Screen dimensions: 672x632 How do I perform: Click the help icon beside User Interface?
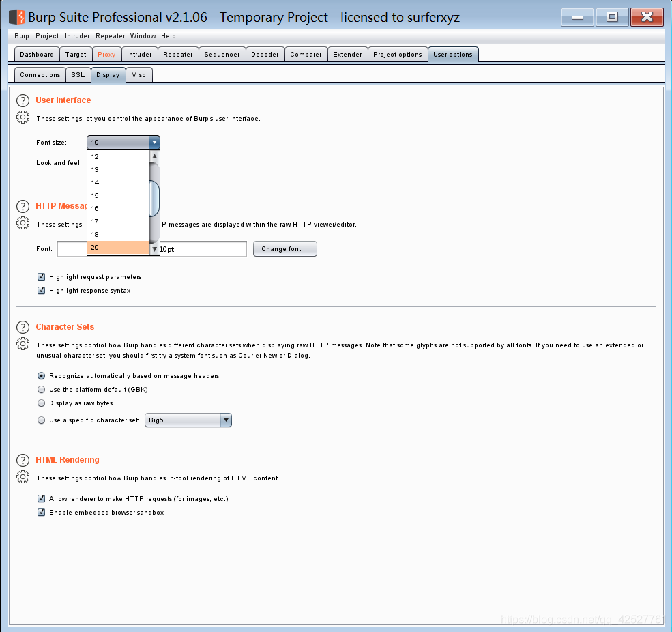click(23, 101)
